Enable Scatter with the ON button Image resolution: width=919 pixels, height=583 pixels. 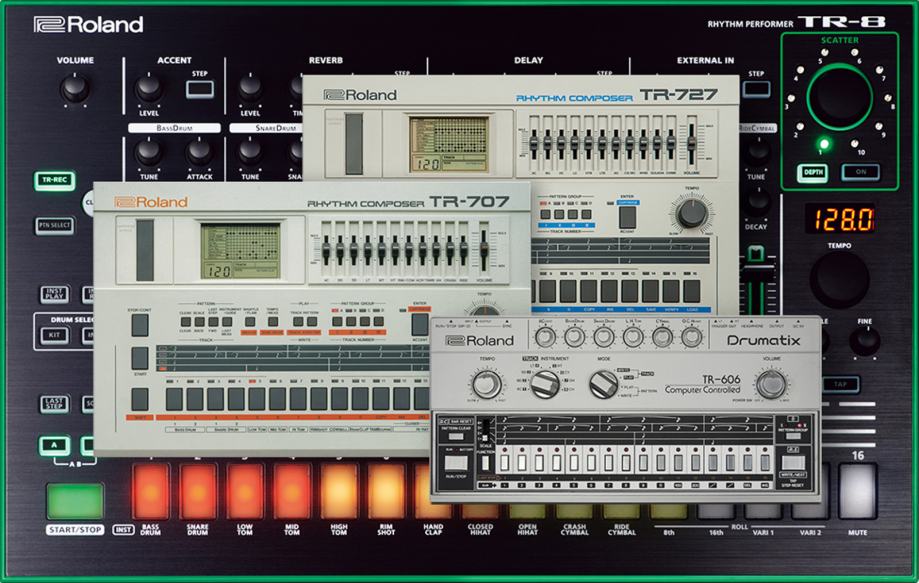click(860, 170)
